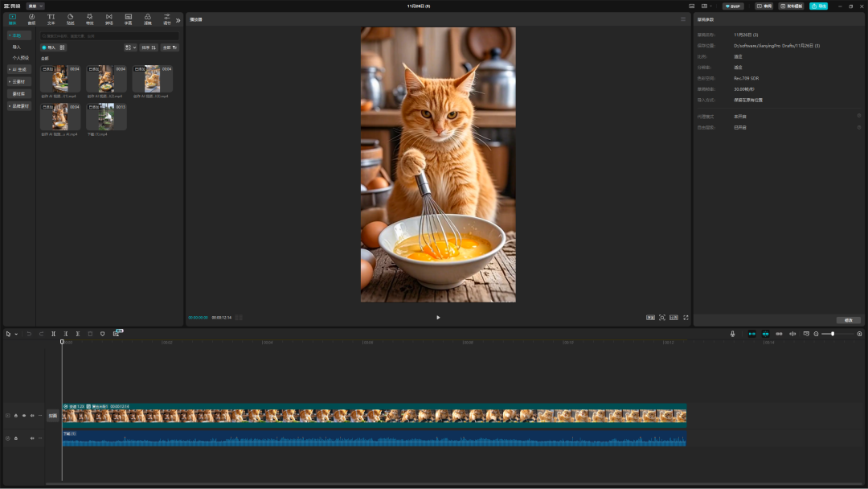Viewport: 868px width, 489px height.
Task: Open the Stickers (贴纸) panel icon
Action: pyautogui.click(x=70, y=18)
